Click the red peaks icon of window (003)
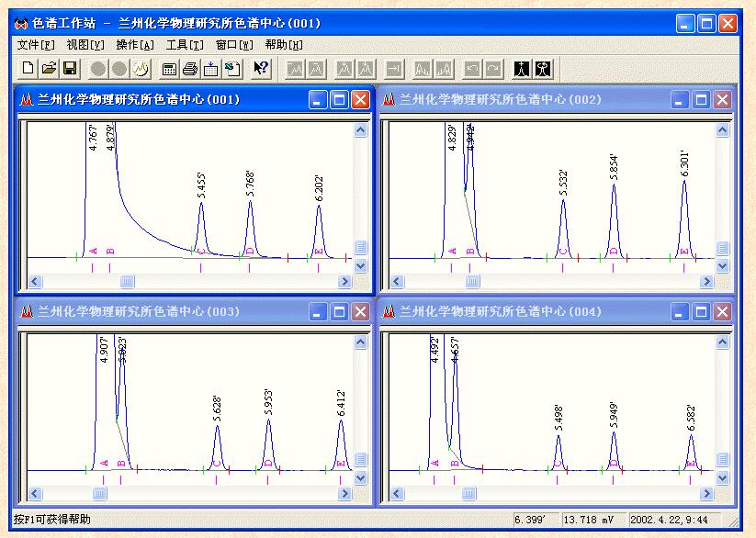 [27, 312]
